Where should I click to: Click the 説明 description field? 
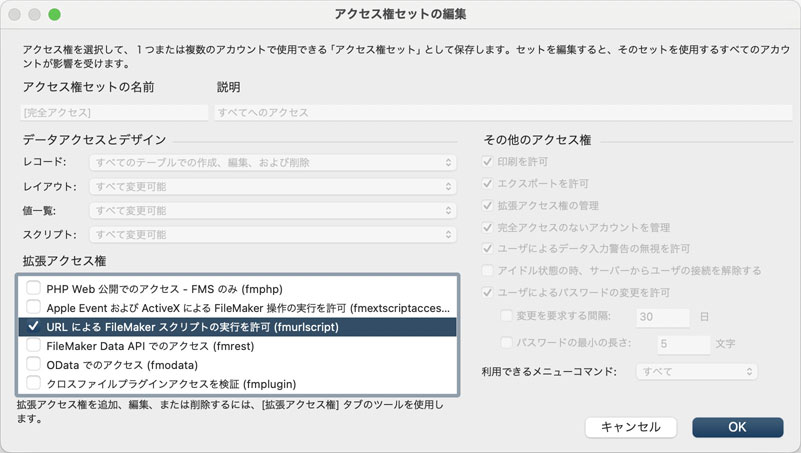coord(503,112)
